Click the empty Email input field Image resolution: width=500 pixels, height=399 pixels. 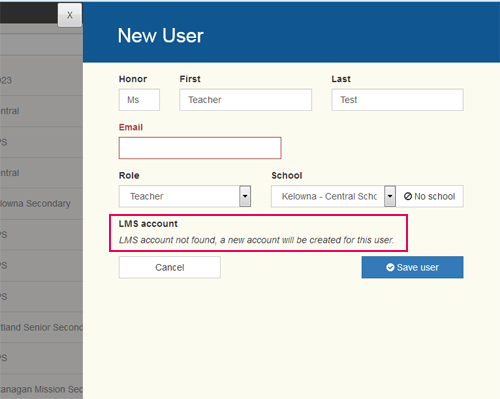coord(200,148)
